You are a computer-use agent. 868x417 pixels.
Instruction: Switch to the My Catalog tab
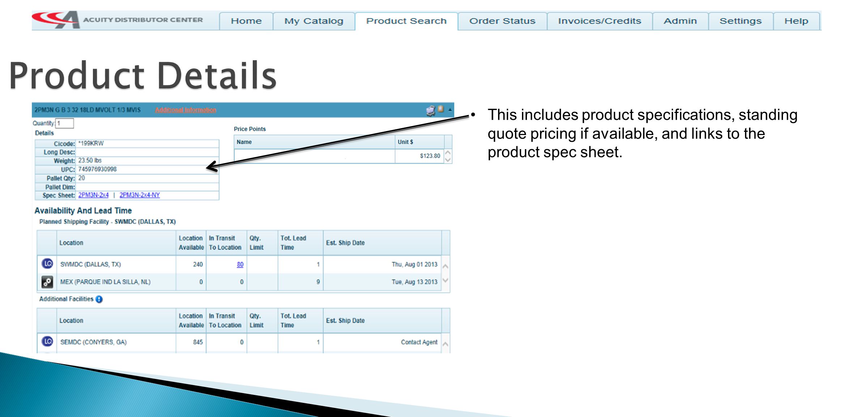pyautogui.click(x=314, y=21)
